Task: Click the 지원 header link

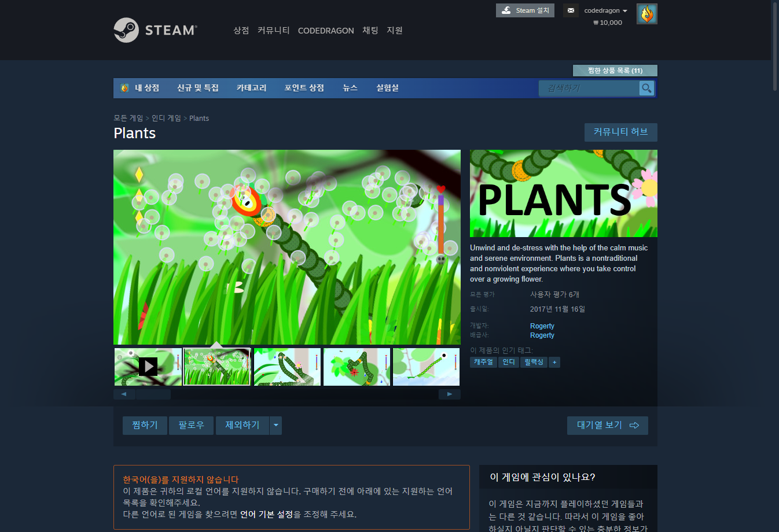Action: pos(395,31)
